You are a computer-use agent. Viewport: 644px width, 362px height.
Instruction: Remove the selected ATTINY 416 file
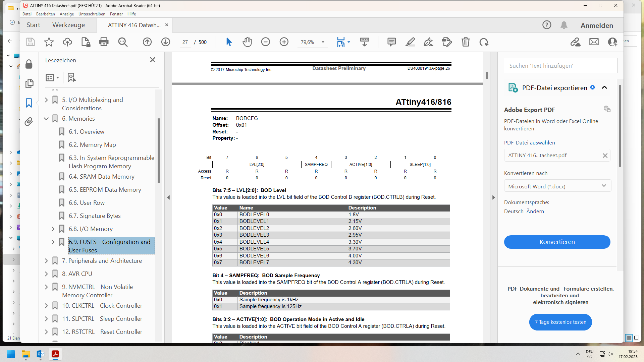(x=605, y=156)
